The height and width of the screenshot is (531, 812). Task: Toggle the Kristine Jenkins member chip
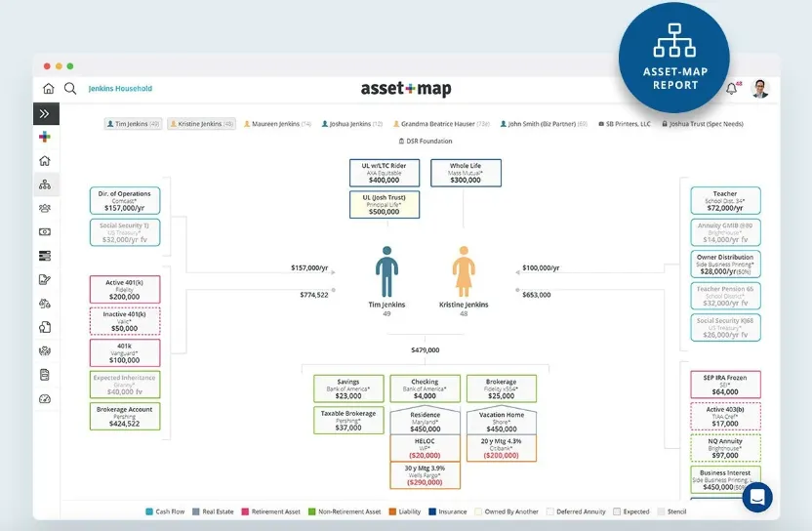(201, 124)
